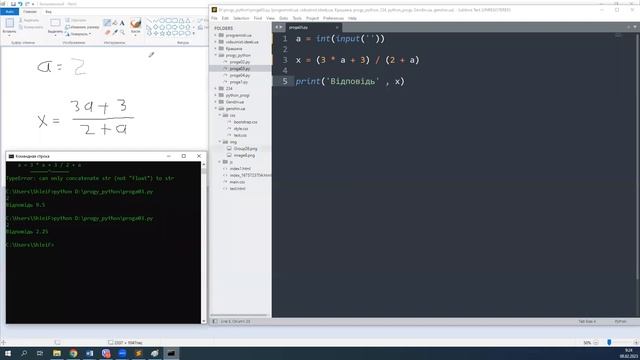Click the Paint zoom out minus button

(x=596, y=342)
